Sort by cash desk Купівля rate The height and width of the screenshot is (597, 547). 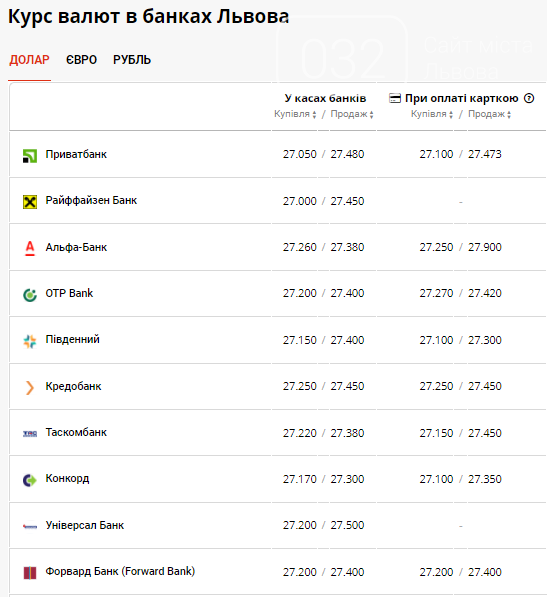click(x=295, y=114)
